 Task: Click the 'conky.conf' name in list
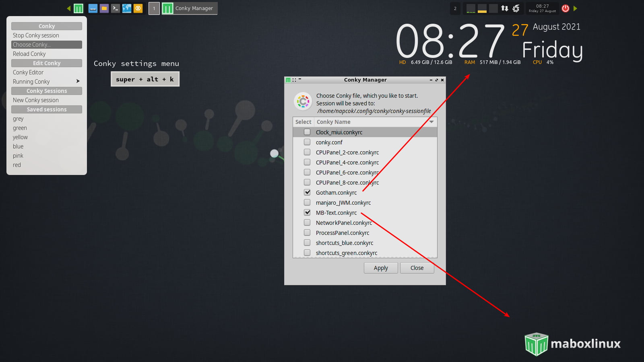(x=329, y=142)
